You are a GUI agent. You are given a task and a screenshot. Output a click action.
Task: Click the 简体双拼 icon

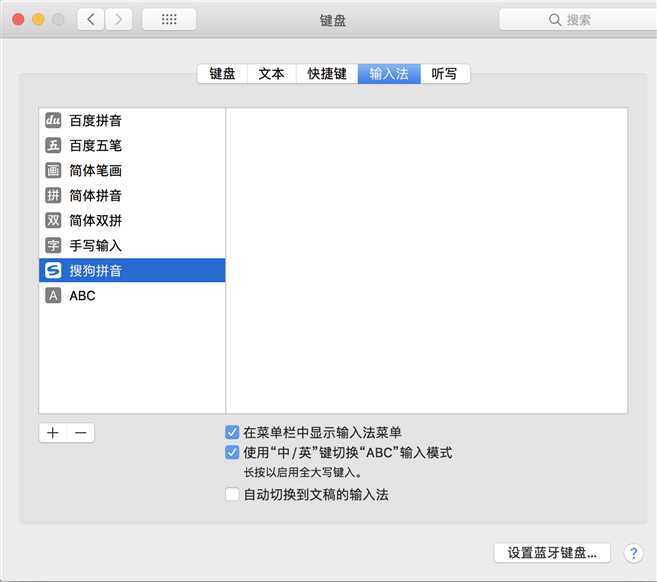click(53, 220)
